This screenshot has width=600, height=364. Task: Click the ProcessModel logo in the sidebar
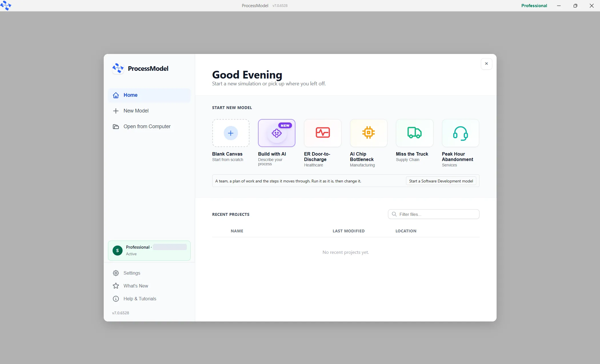118,69
